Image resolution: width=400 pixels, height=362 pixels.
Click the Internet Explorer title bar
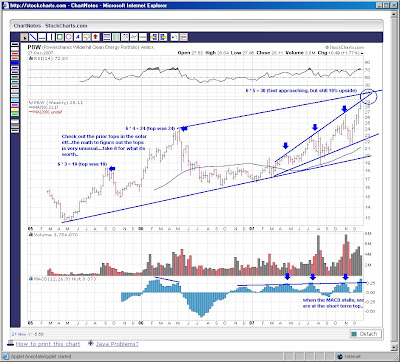pos(200,5)
